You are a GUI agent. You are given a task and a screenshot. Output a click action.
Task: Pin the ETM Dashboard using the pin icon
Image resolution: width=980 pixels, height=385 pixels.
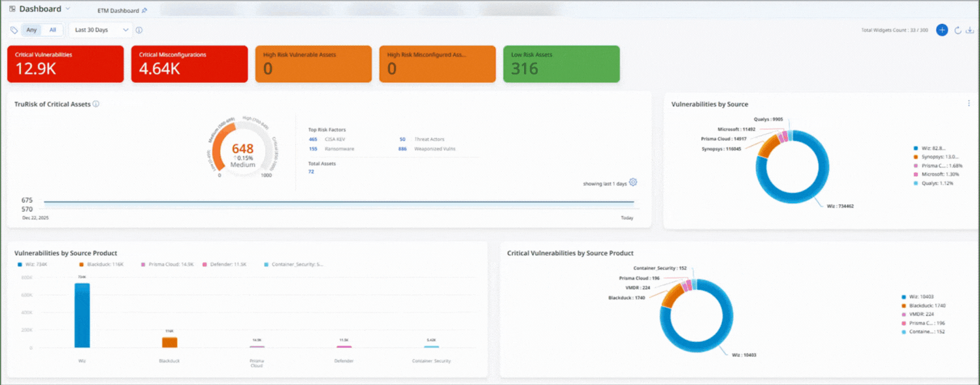coord(144,10)
